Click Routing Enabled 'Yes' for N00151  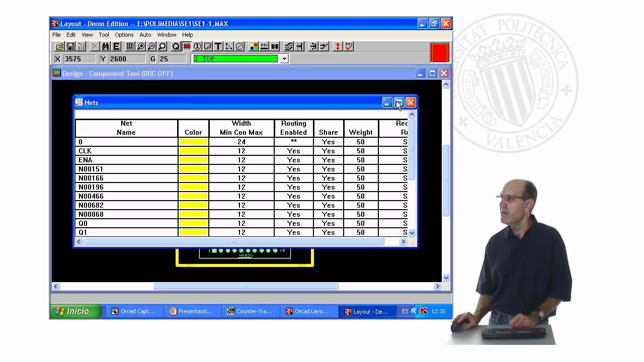(x=294, y=169)
